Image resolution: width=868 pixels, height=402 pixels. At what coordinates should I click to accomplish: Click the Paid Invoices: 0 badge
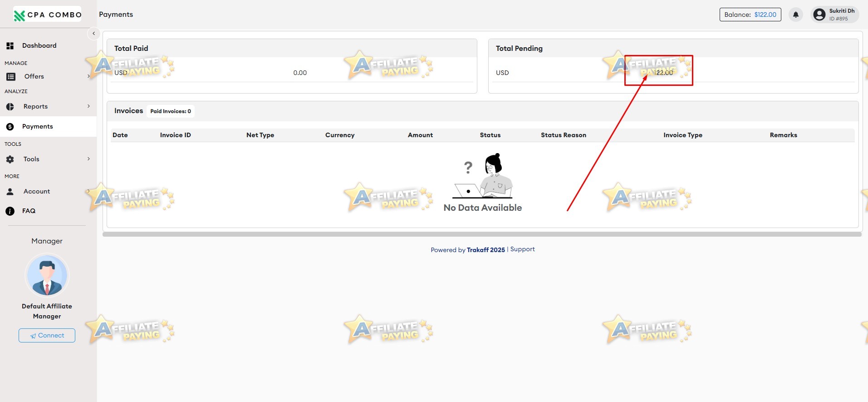[x=171, y=111]
